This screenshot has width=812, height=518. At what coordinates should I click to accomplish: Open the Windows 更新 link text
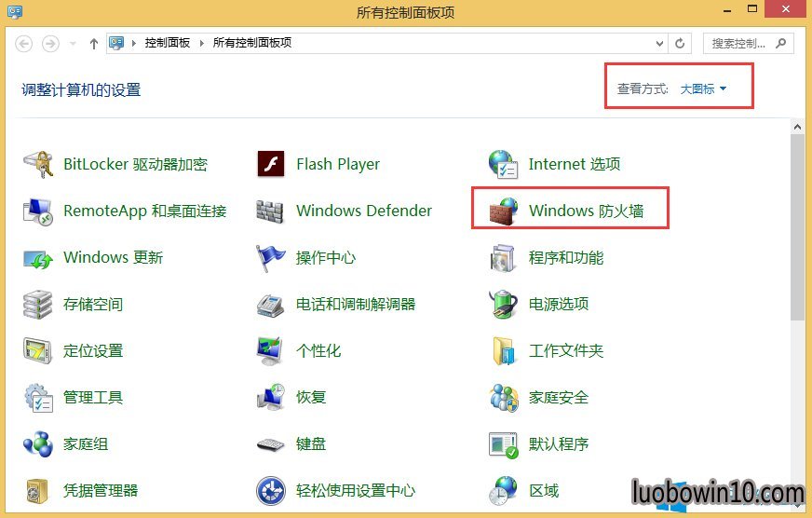(114, 257)
